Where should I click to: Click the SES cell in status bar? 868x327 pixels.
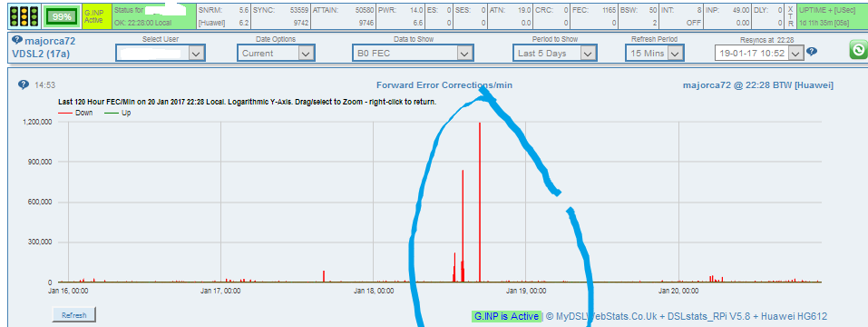pos(471,16)
